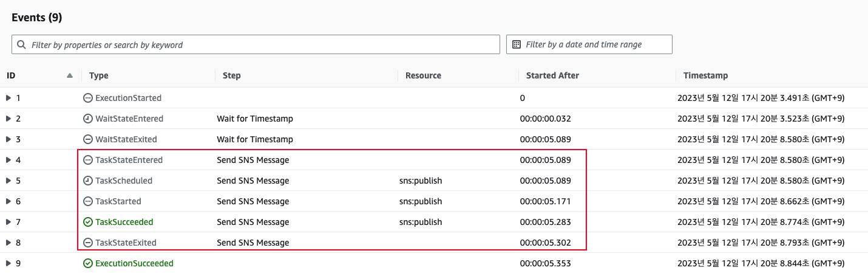Click Send SNS Message step in TaskScheduled row
Screen dimensions: 868x273
(x=253, y=181)
